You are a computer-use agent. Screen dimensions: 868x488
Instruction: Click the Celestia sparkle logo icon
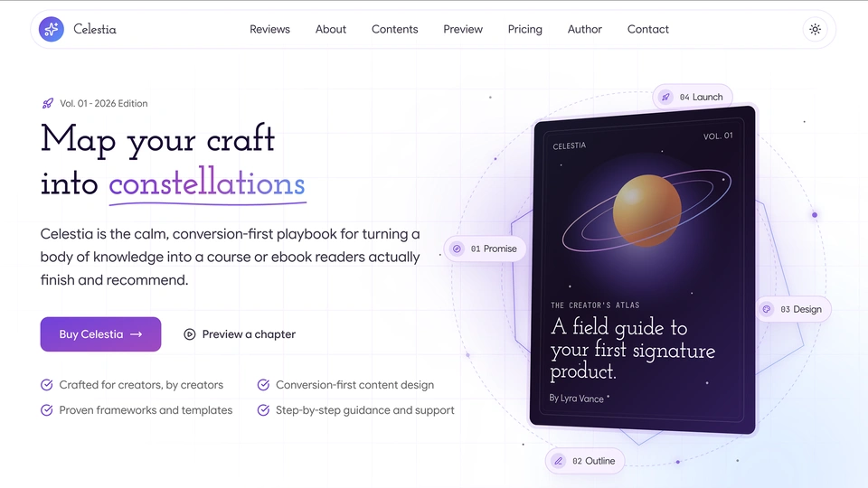click(x=52, y=29)
